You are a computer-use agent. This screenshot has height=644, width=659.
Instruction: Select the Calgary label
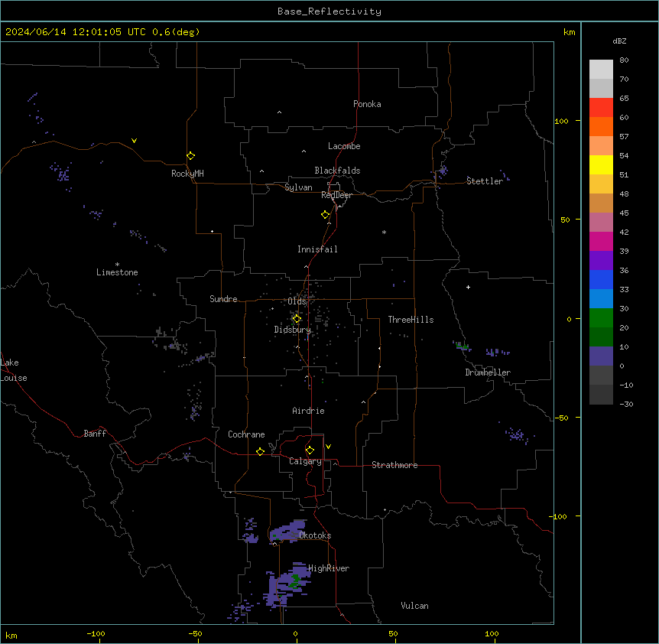click(x=306, y=461)
